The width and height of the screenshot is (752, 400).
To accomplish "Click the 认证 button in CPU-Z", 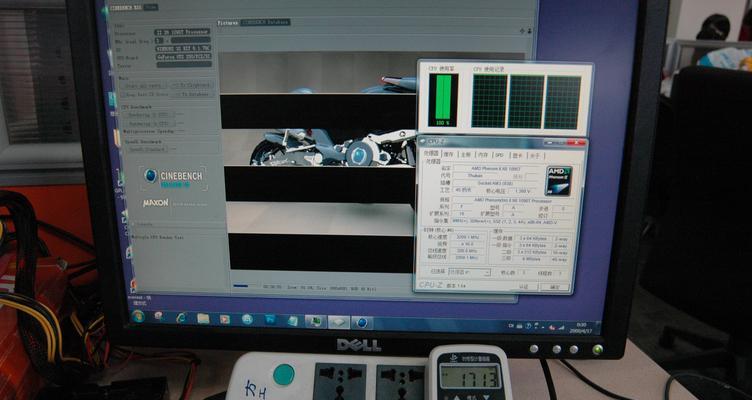I will click(x=523, y=286).
